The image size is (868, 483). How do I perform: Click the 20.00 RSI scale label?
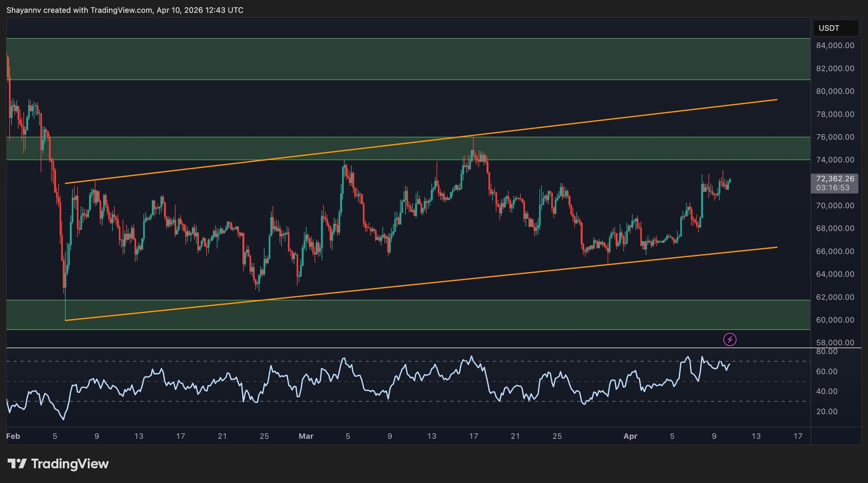click(827, 411)
